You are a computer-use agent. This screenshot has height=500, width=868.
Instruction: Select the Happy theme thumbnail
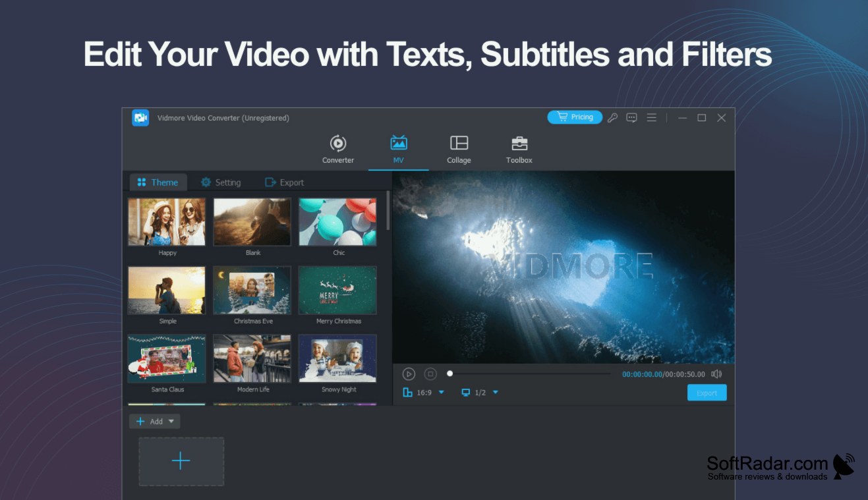[x=167, y=221]
